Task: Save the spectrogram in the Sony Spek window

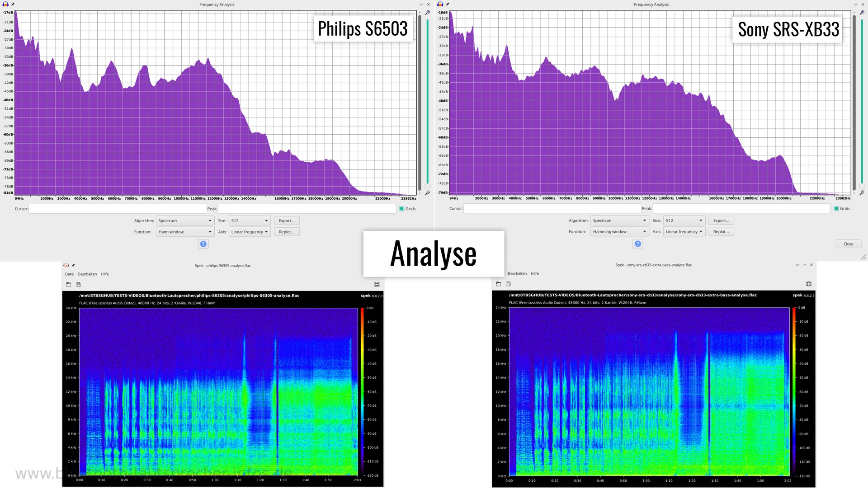Action: tap(508, 284)
